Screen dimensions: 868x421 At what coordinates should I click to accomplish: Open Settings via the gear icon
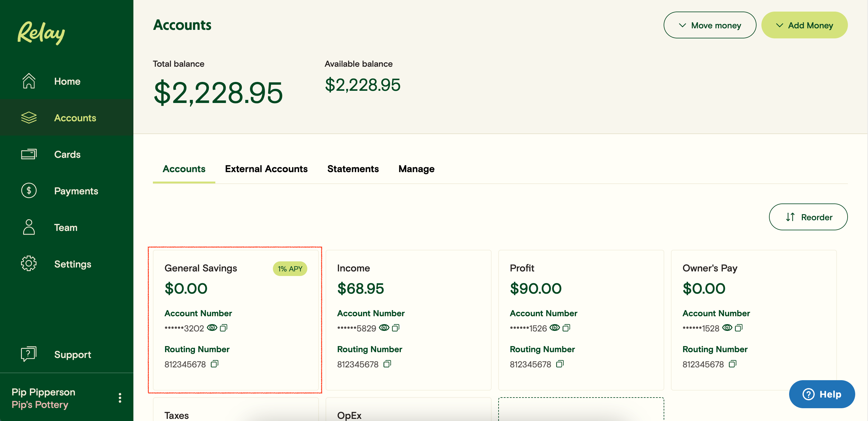(29, 264)
